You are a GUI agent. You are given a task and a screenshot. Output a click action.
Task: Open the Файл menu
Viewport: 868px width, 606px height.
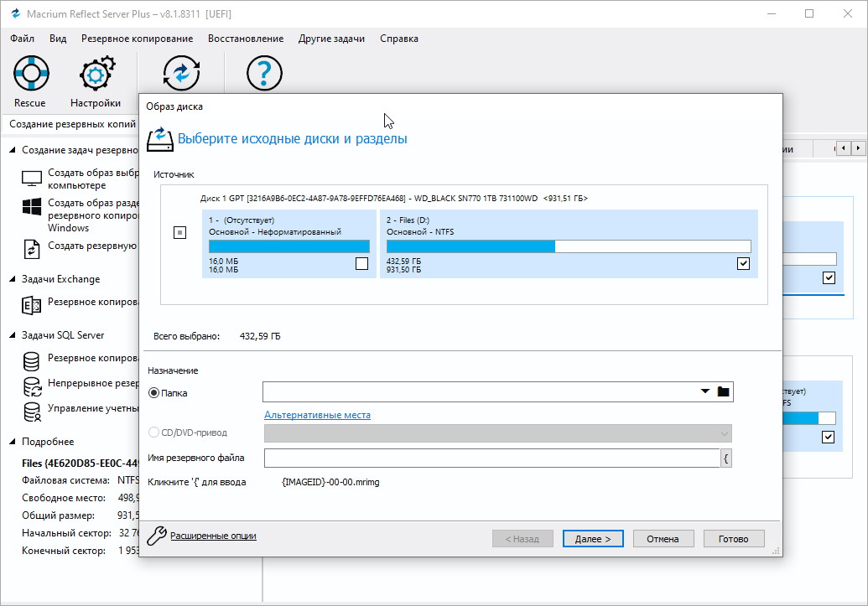22,39
